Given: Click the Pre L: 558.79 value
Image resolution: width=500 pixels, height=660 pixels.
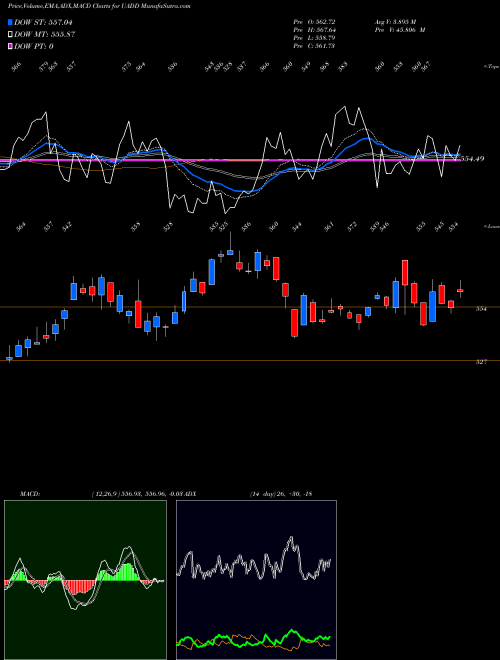Looking at the screenshot, I should (x=314, y=38).
